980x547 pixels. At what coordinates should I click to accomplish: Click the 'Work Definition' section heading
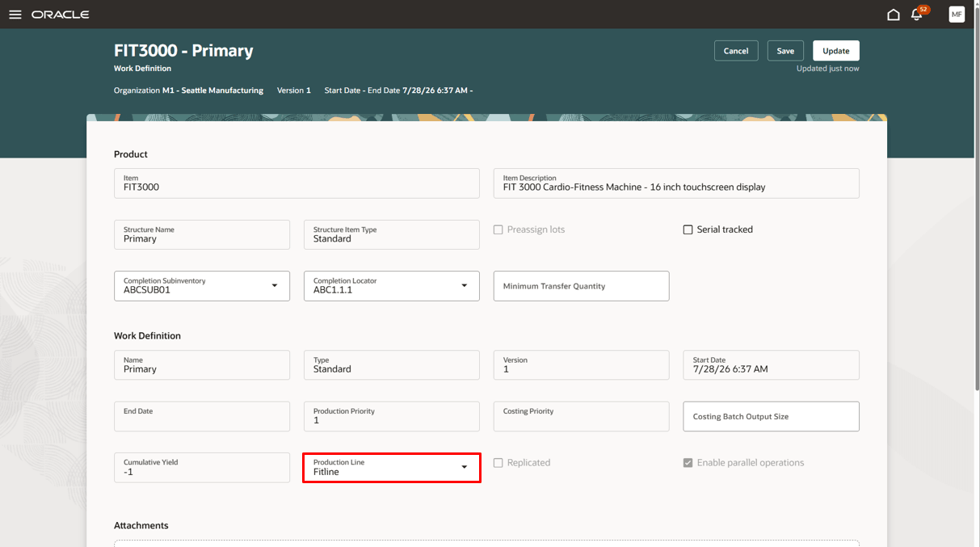pos(147,335)
